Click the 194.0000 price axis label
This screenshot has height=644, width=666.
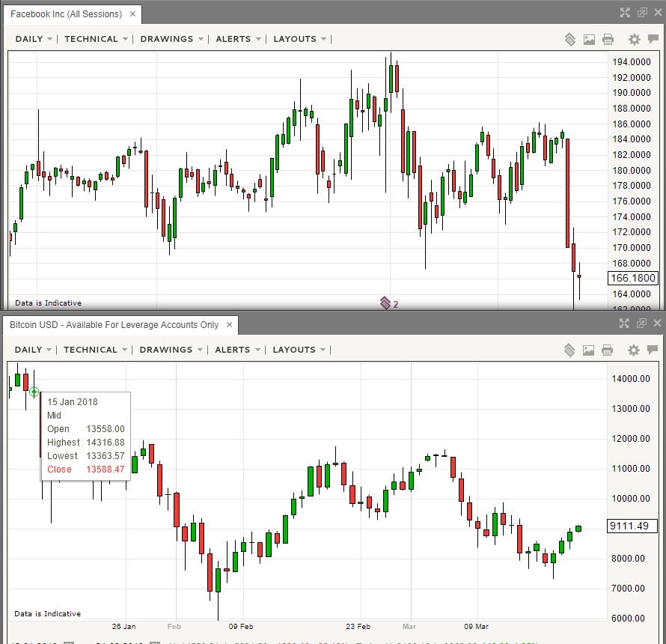click(x=631, y=62)
